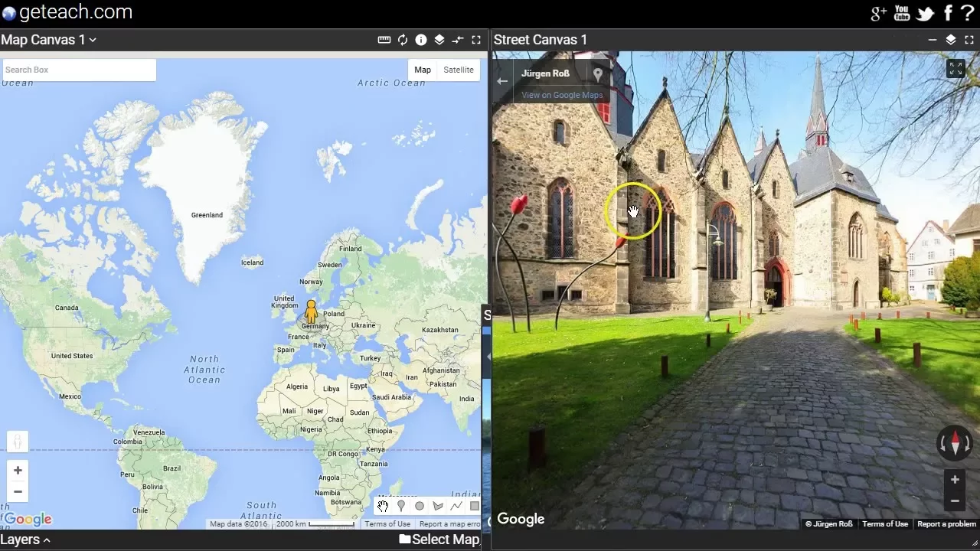The height and width of the screenshot is (551, 980).
Task: Click the pegman on Germany
Action: 311,312
